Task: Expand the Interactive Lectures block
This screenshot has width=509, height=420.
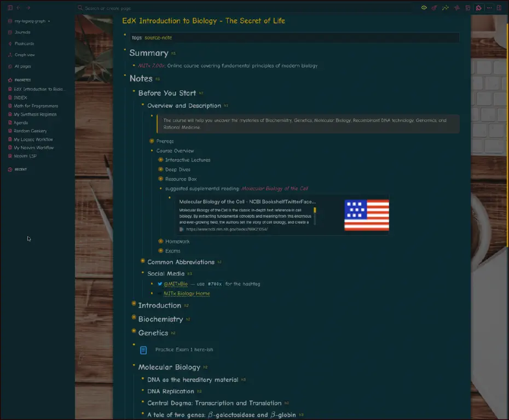Action: 160,160
